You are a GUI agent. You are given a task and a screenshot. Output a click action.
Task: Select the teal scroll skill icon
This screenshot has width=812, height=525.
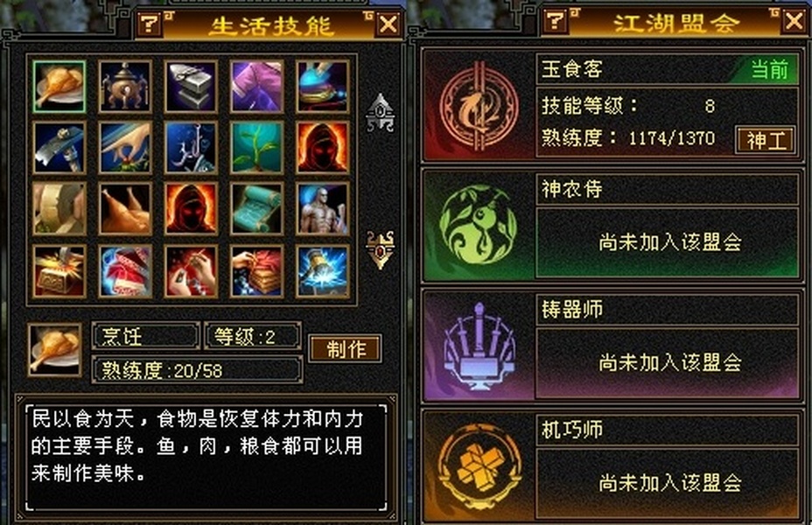pos(257,208)
